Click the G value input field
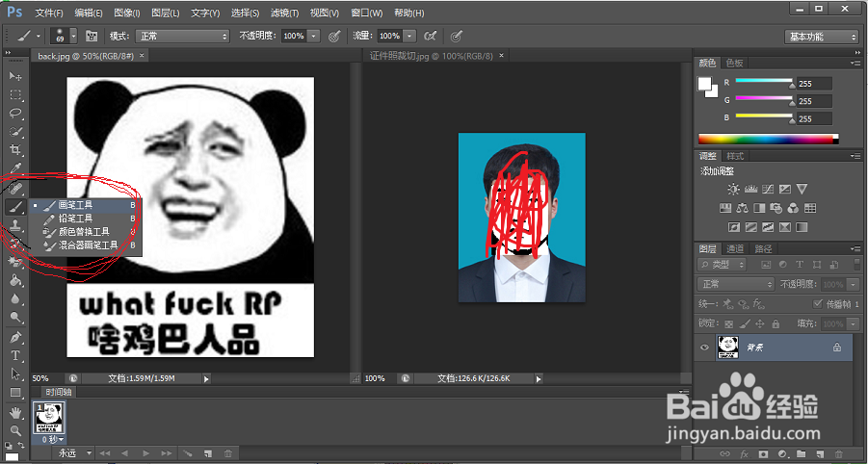Image resolution: width=868 pixels, height=464 pixels. click(x=814, y=101)
